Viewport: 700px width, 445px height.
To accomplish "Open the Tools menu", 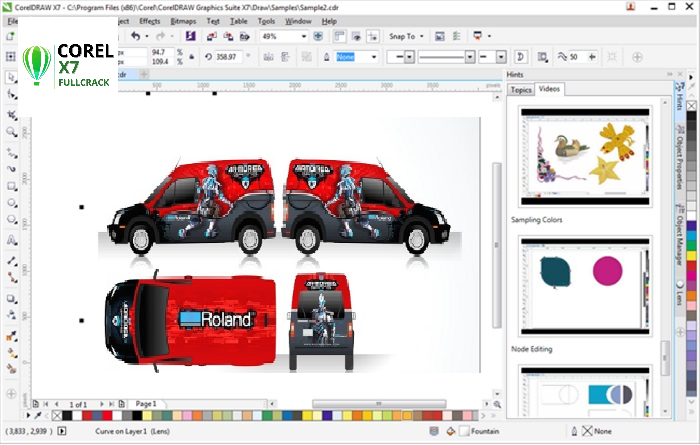I will (x=266, y=21).
